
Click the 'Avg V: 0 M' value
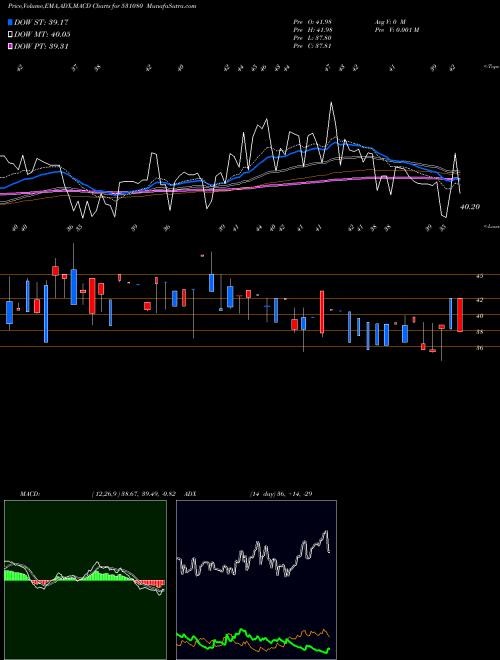click(389, 21)
